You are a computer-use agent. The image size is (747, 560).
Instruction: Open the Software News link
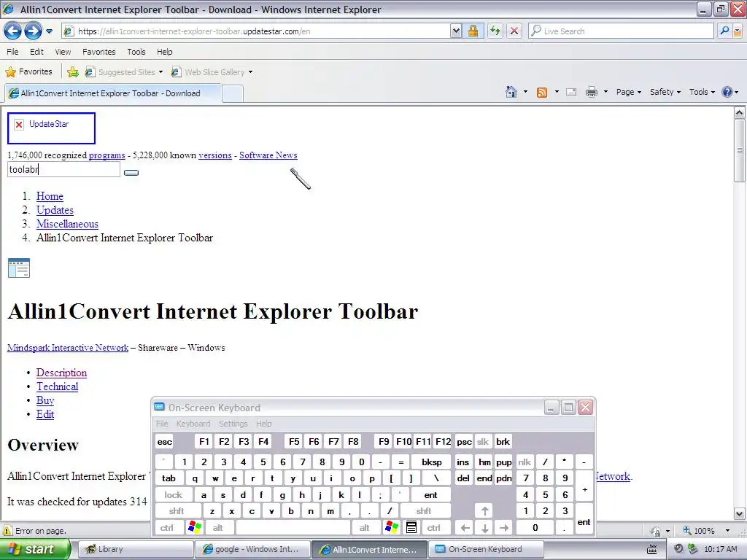(268, 155)
